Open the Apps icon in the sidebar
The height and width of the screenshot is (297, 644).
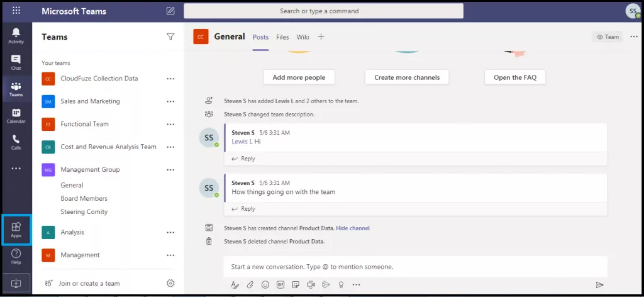pyautogui.click(x=16, y=229)
